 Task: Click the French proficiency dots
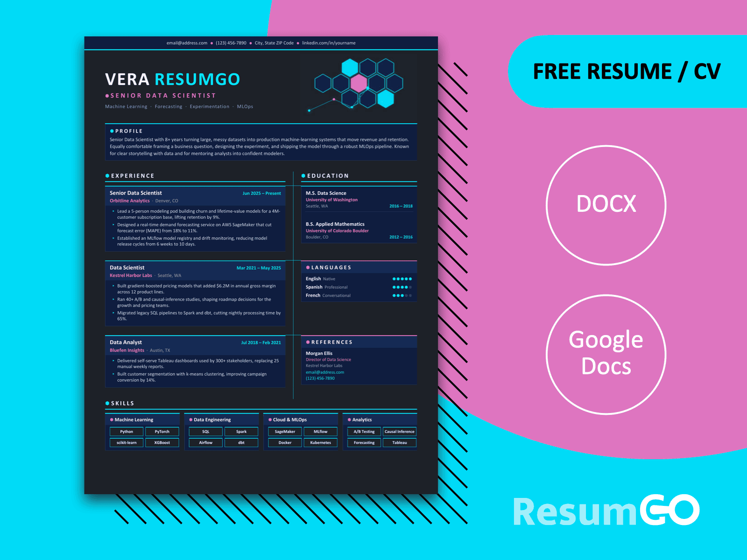402,295
